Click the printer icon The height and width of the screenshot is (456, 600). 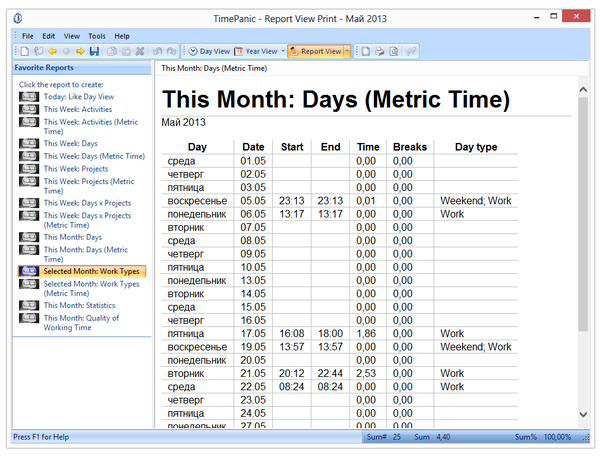(380, 51)
